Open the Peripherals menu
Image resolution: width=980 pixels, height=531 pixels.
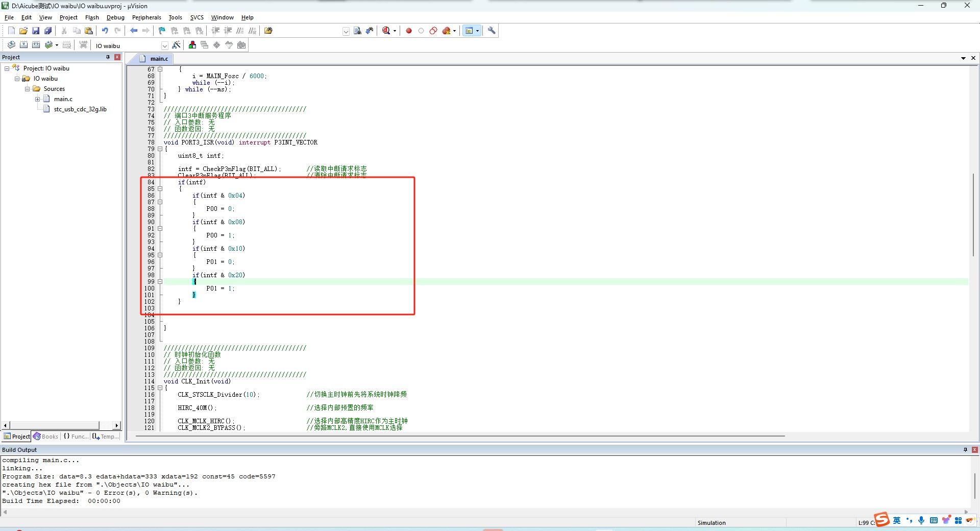point(146,17)
